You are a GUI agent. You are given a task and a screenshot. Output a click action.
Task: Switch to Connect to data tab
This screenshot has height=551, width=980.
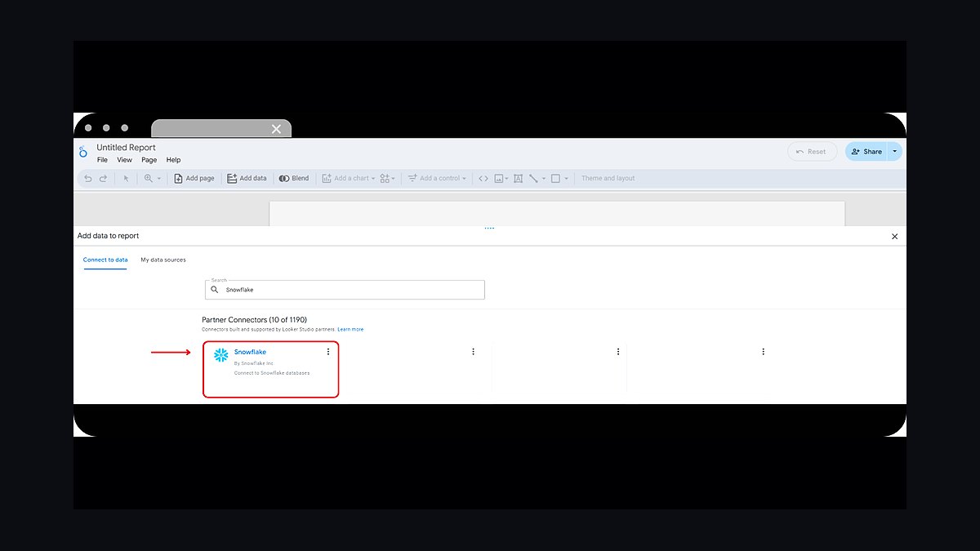(x=105, y=260)
